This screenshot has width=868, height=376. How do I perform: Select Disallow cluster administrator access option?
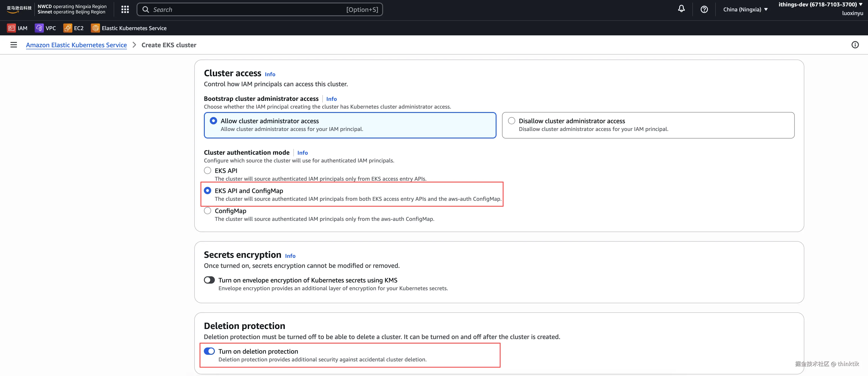511,121
